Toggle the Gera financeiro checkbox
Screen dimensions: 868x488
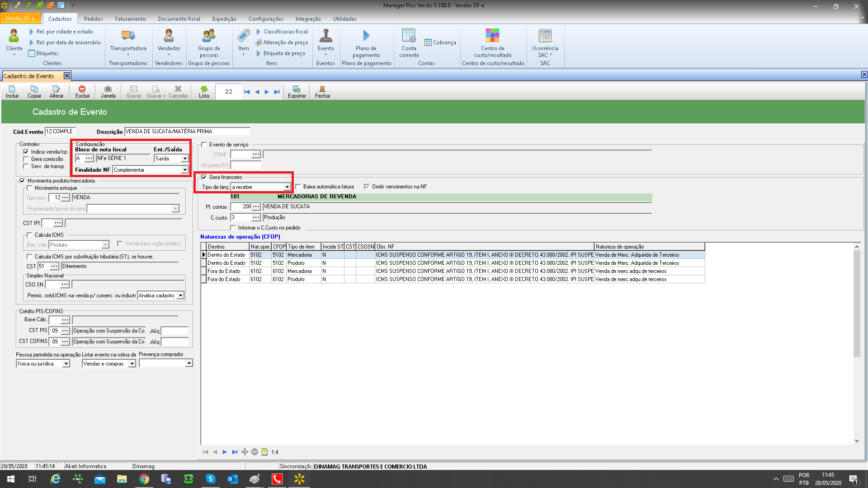(x=204, y=177)
